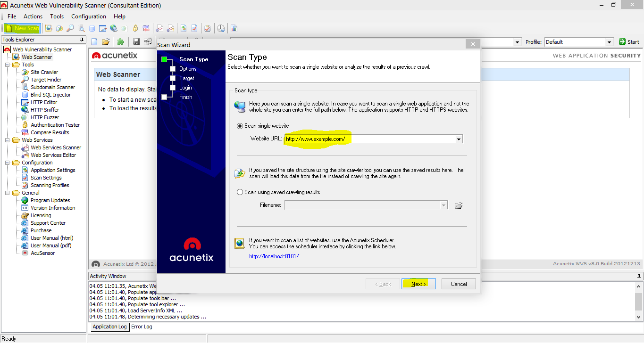The width and height of the screenshot is (644, 343).
Task: Select Blind SQL Injector in the tree
Action: (x=50, y=95)
